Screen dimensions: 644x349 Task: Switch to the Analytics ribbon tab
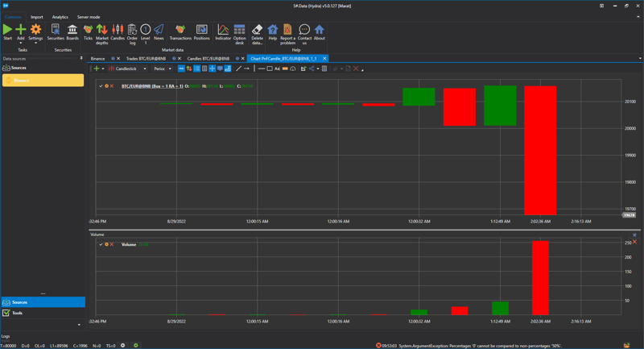(60, 17)
